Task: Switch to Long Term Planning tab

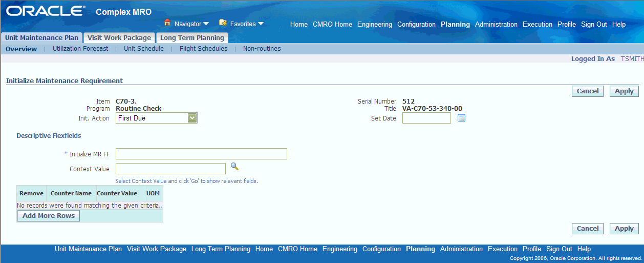Action: 192,37
